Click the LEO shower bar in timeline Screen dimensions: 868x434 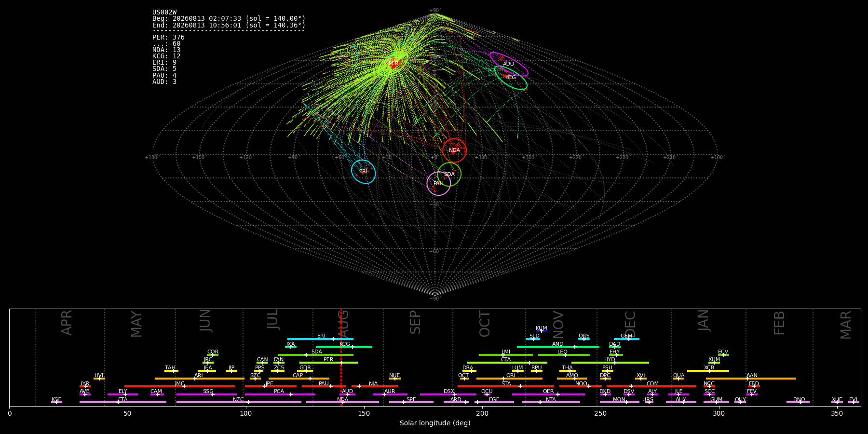(564, 355)
